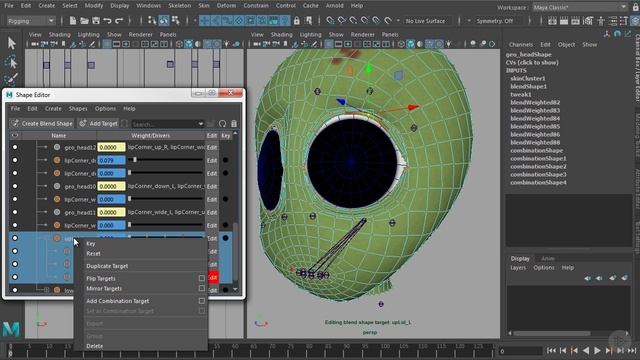Click Create Blend Shape button
Screen dimensions: 640x360
pos(42,123)
